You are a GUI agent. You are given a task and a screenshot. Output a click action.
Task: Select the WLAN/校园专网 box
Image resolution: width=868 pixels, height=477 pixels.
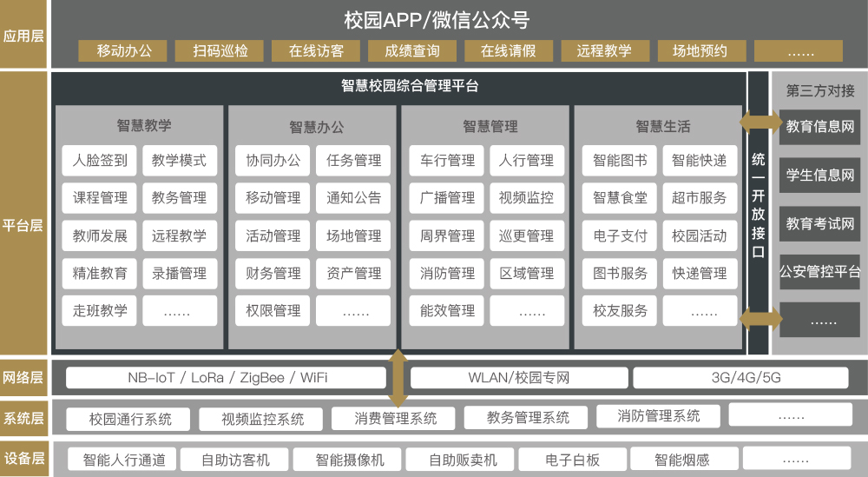(x=519, y=378)
